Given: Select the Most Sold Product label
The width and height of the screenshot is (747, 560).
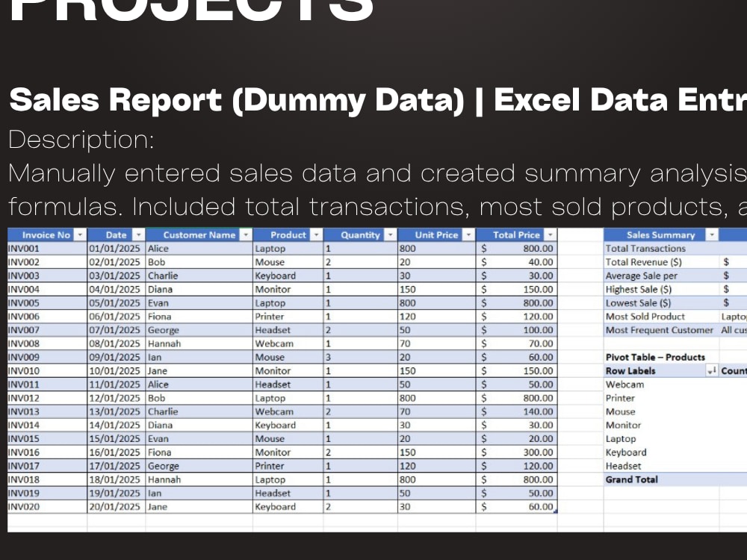Looking at the screenshot, I should [645, 317].
